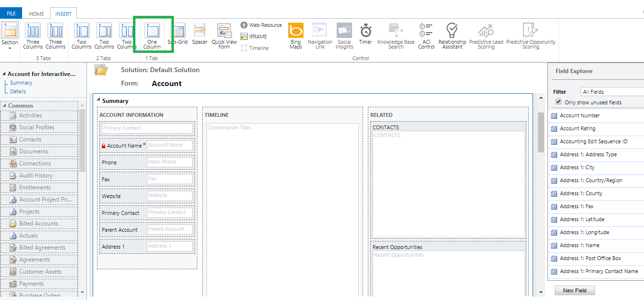644x300 pixels.
Task: Insert a Spacer control
Action: tap(199, 34)
